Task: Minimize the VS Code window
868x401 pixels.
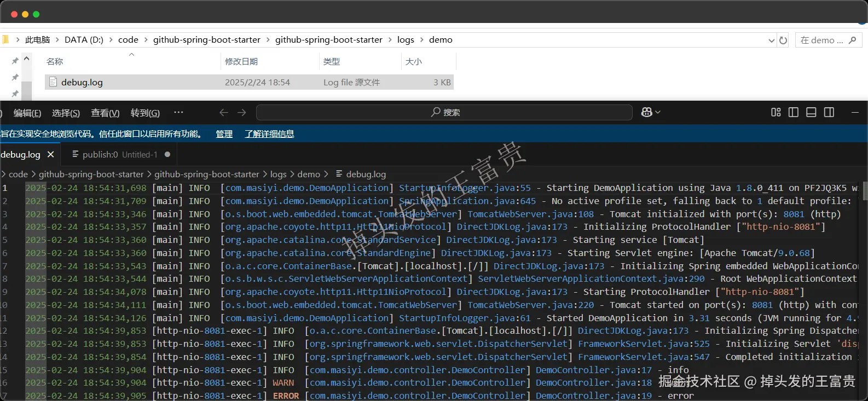Action: (855, 112)
